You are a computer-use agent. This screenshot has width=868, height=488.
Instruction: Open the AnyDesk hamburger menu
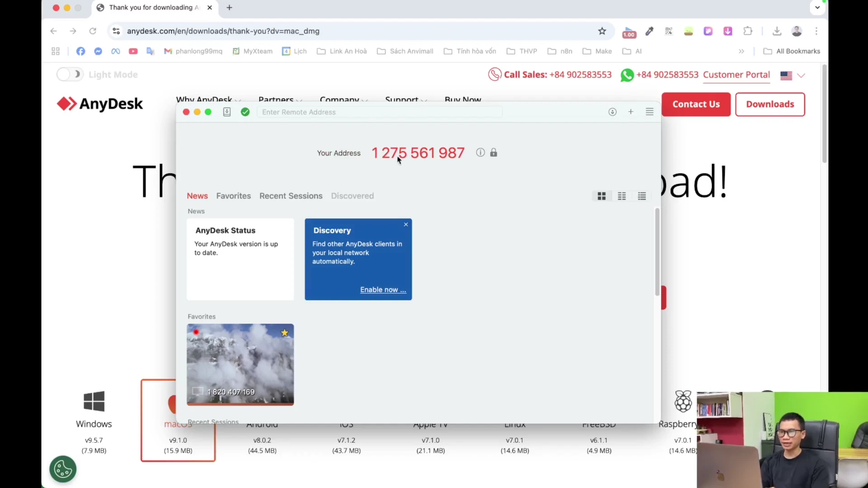point(650,112)
